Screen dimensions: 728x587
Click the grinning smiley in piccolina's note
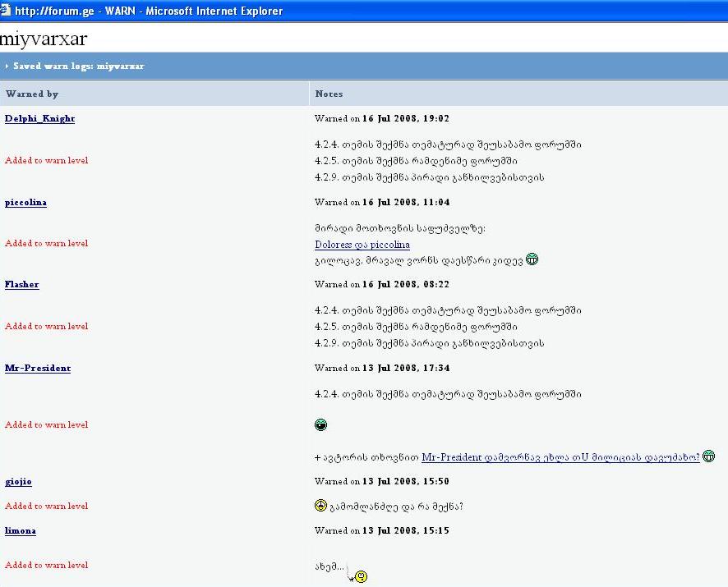(532, 259)
